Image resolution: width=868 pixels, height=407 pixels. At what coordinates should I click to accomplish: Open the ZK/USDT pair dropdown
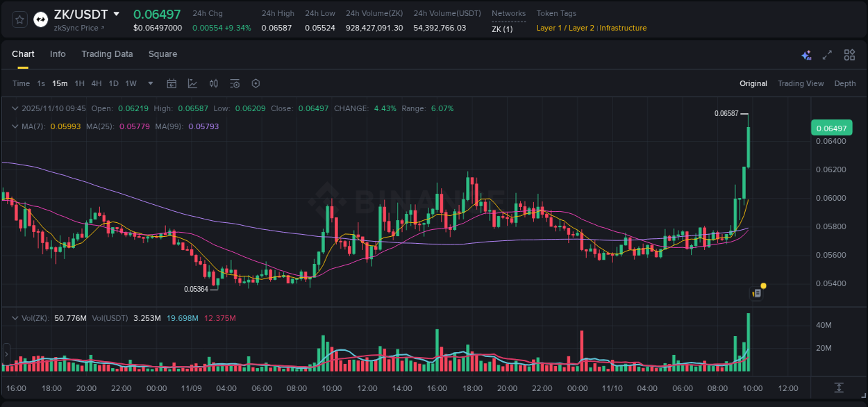(117, 13)
